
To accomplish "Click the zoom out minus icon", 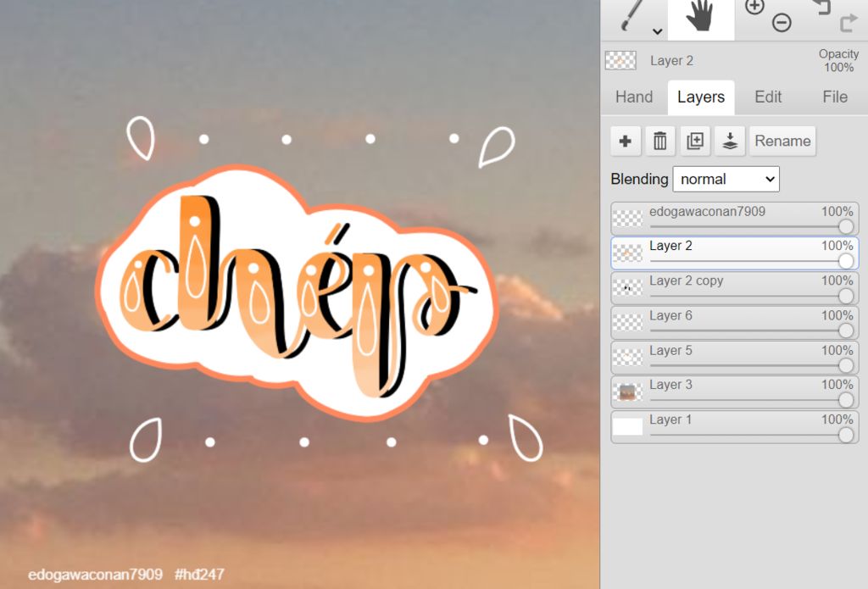I will (x=782, y=23).
